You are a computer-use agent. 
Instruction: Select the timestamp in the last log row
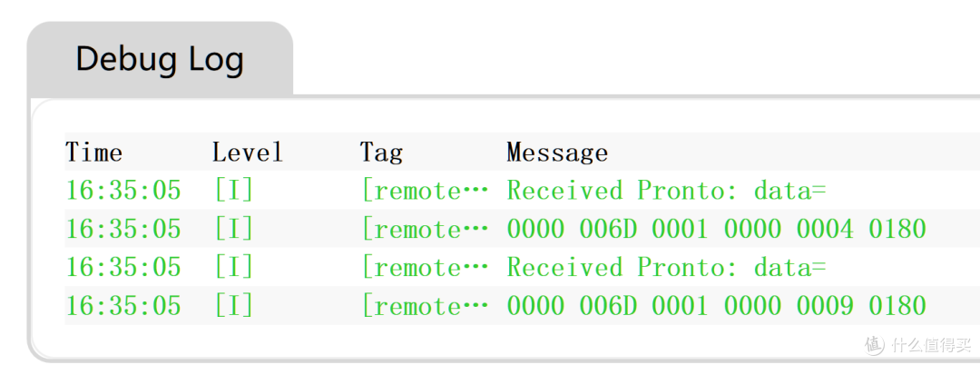click(123, 306)
